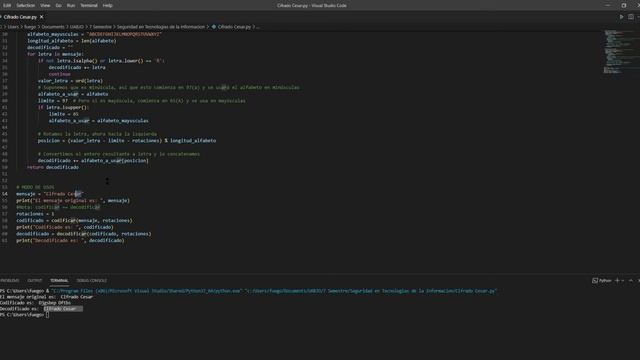Click the highlighted 'Cifrado Cesar' terminal output
Screen dimensions: 640x360
(x=63, y=309)
